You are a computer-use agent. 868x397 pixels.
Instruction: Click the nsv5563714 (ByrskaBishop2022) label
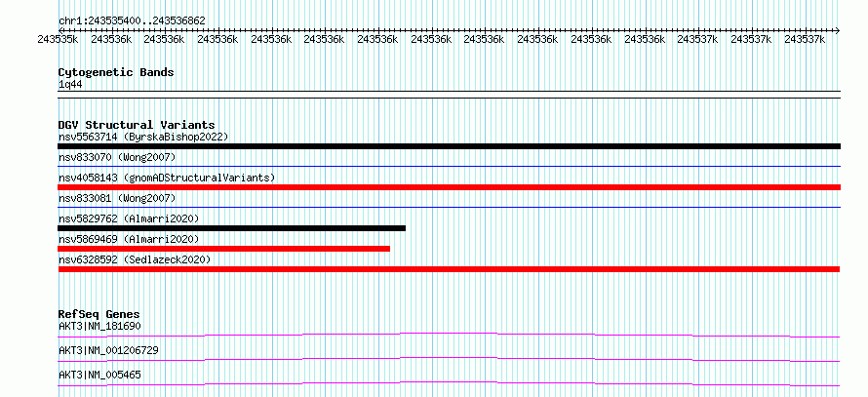142,137
